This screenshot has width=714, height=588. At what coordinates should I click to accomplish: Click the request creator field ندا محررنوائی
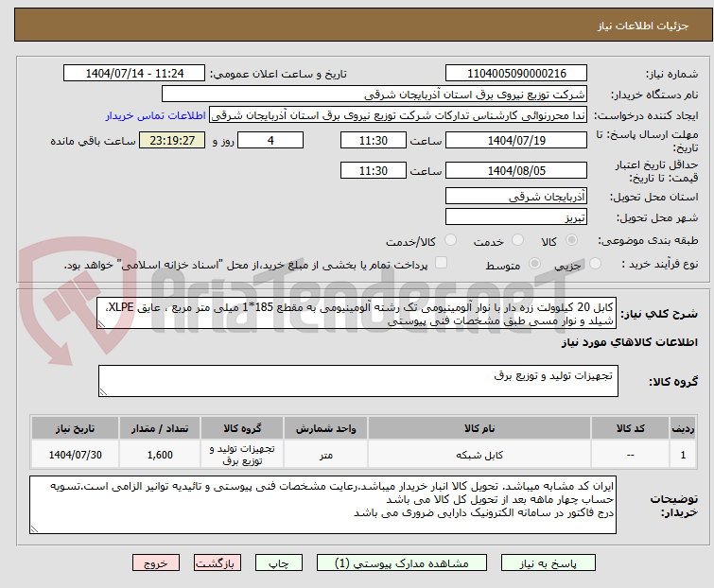398,115
